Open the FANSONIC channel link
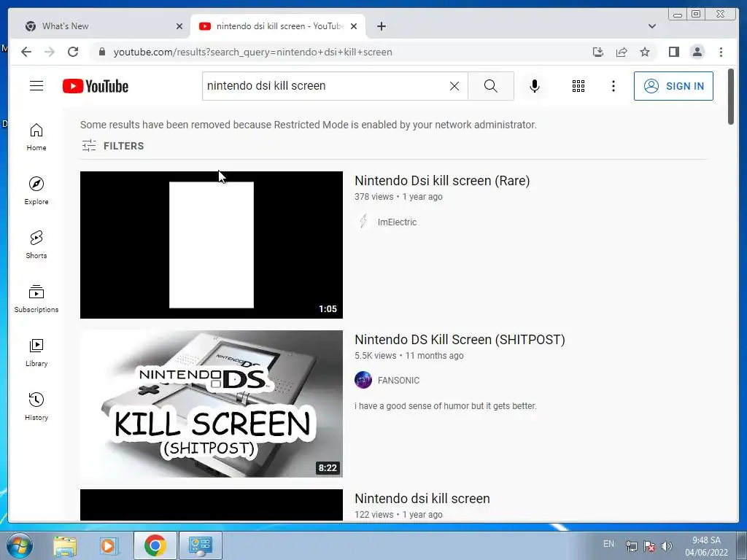Image resolution: width=747 pixels, height=560 pixels. [398, 381]
